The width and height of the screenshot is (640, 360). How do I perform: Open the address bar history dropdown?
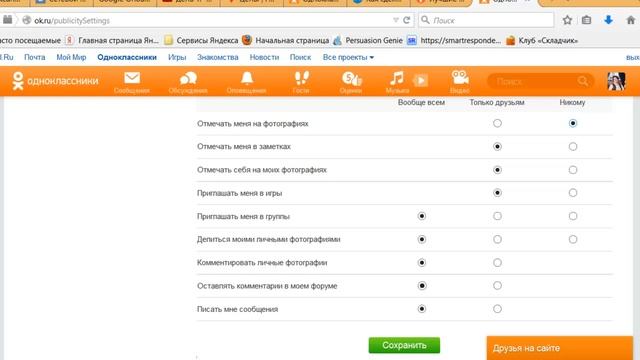(396, 20)
